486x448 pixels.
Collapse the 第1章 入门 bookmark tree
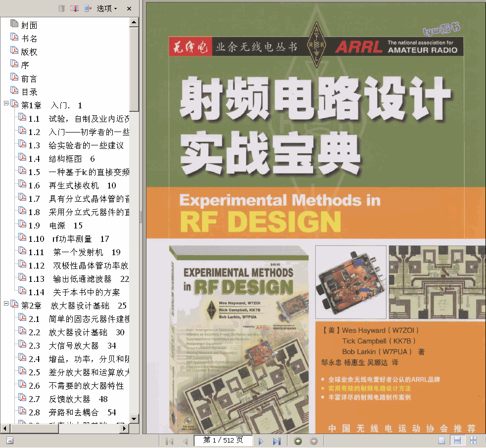tap(6, 104)
